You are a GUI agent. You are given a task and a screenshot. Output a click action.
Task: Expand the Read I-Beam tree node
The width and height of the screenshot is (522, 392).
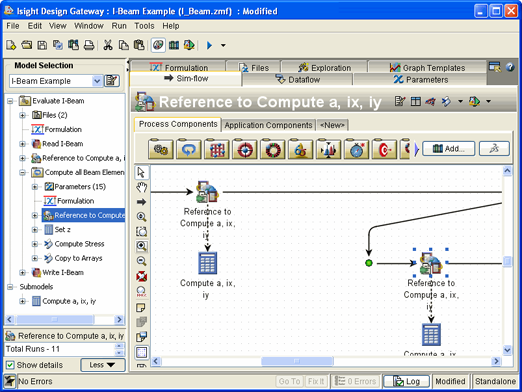click(22, 144)
